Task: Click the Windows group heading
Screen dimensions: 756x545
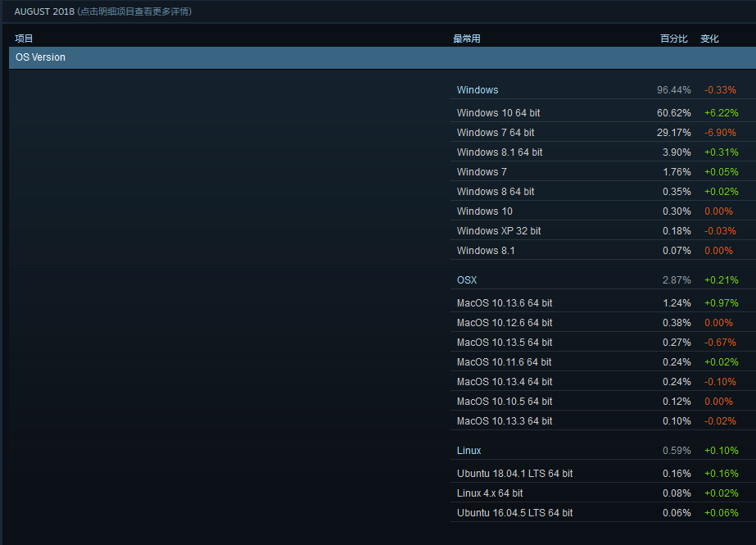Action: click(x=478, y=90)
